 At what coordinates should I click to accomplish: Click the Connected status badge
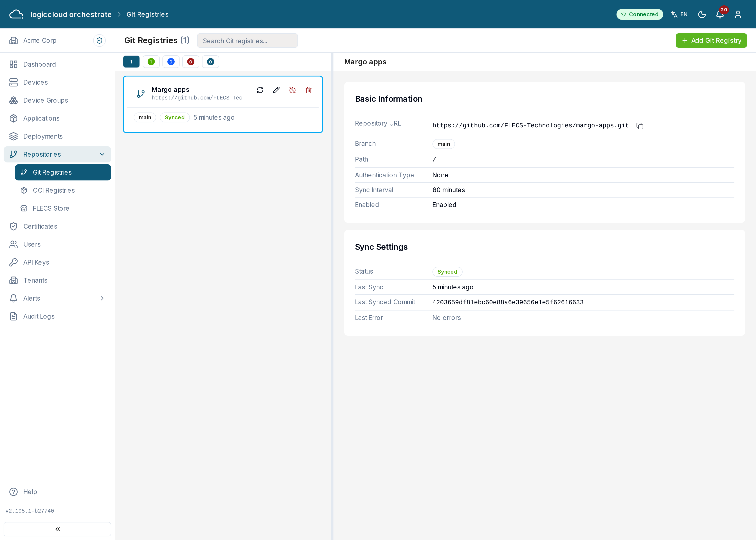pyautogui.click(x=640, y=14)
